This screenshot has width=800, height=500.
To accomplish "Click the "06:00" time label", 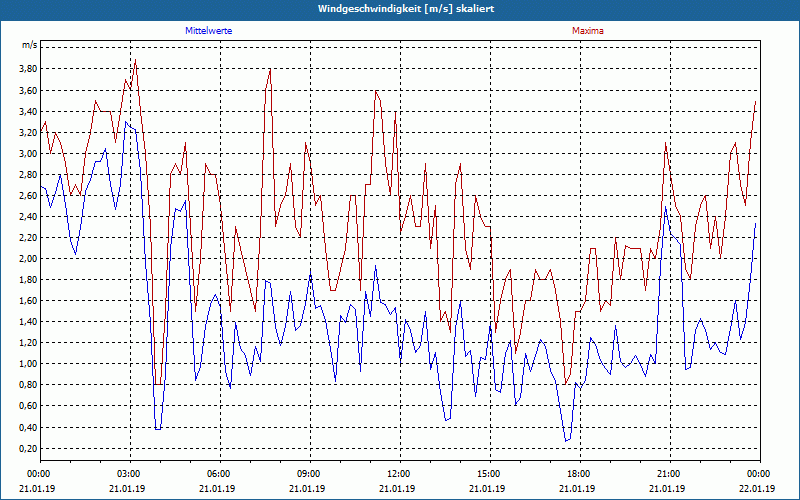I will 220,474.
